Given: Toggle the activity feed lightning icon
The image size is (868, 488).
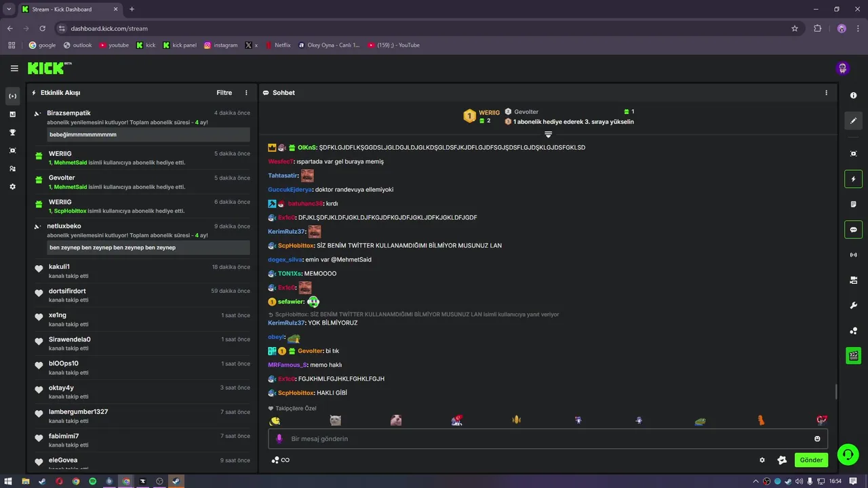Looking at the screenshot, I should (x=854, y=179).
